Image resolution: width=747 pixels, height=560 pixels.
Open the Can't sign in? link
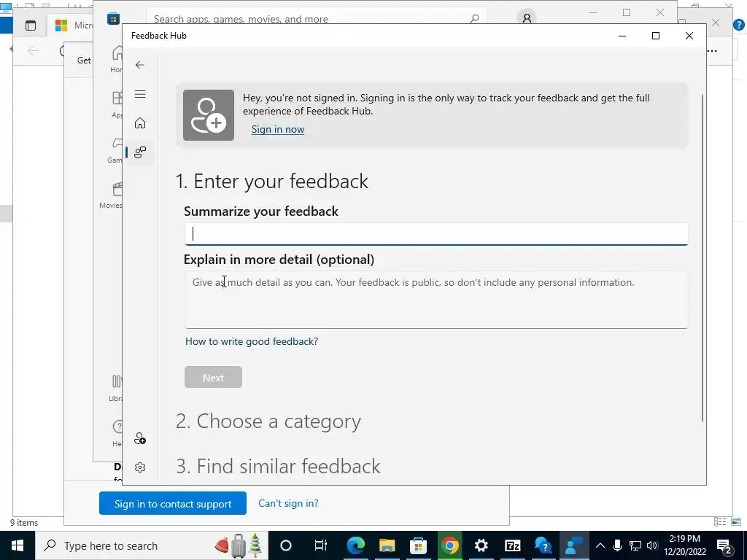tap(288, 503)
